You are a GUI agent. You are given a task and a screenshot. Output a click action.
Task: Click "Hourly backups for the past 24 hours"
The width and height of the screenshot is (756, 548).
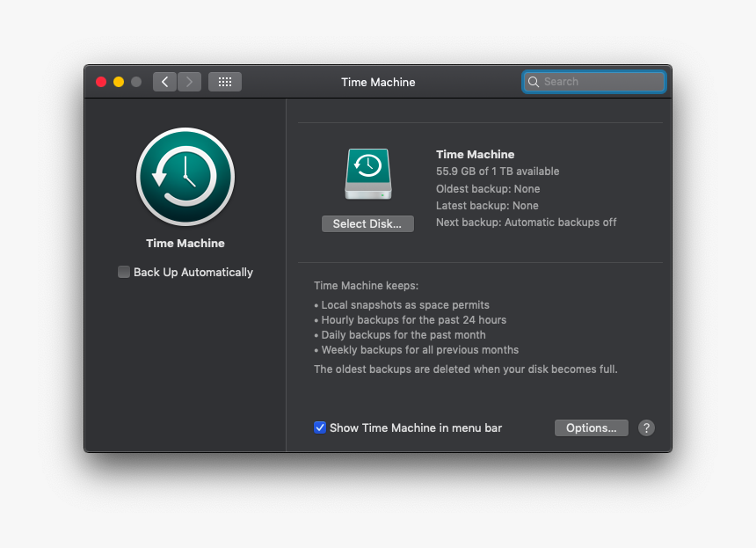pos(411,320)
